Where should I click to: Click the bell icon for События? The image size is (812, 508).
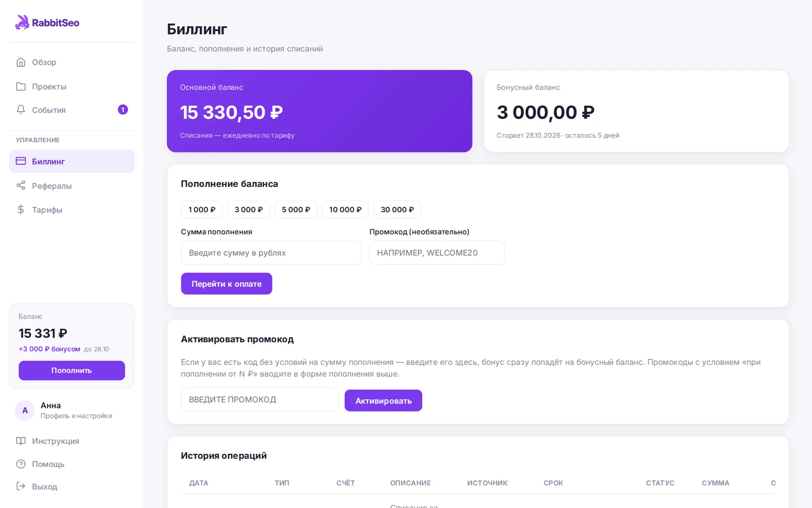click(21, 110)
